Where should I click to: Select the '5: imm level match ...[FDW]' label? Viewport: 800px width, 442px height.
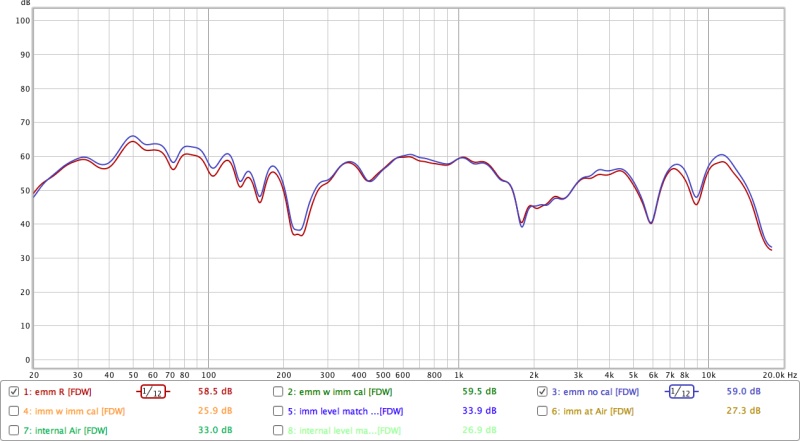click(x=345, y=411)
